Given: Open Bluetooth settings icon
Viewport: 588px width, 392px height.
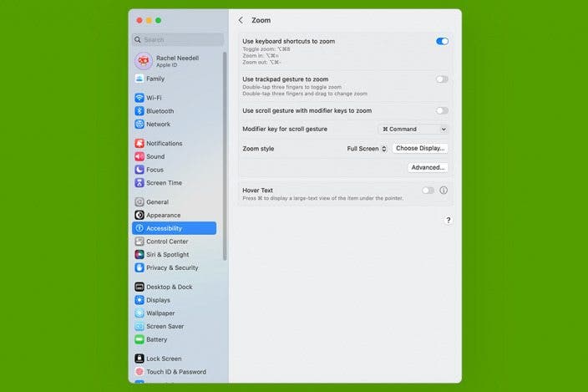Looking at the screenshot, I should (x=139, y=111).
